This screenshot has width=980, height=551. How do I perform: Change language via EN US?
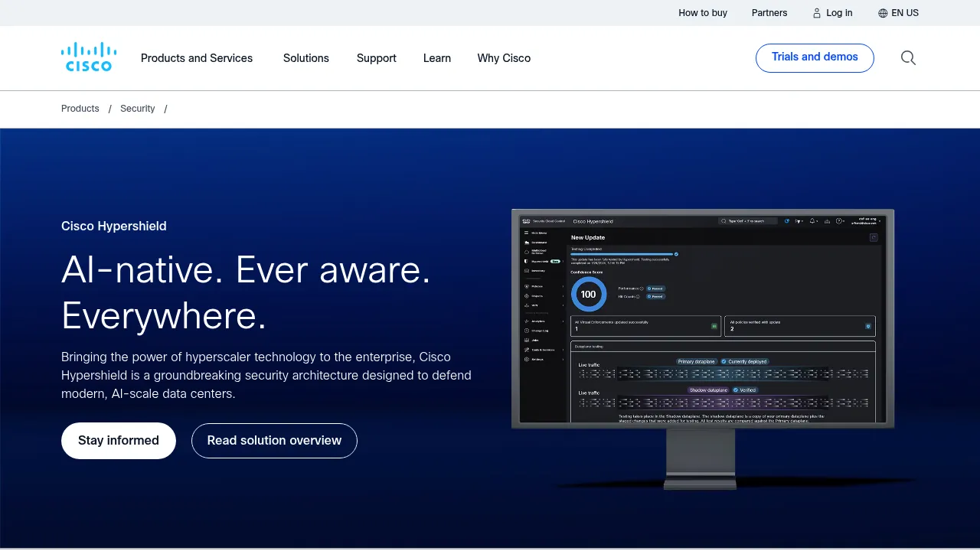click(905, 13)
